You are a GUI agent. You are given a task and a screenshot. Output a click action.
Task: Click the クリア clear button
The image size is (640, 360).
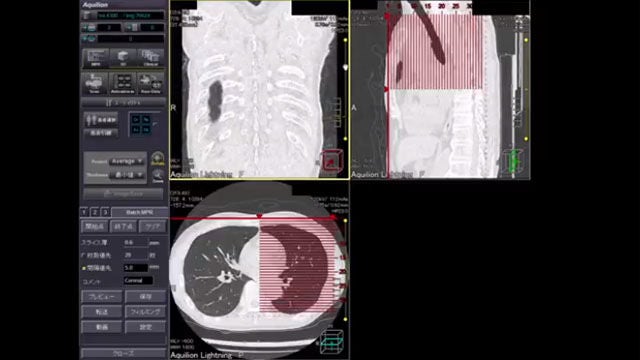152,227
